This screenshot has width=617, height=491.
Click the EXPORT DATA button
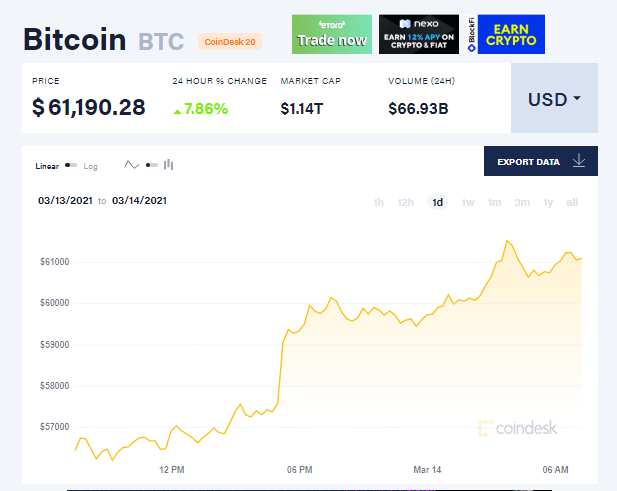[541, 161]
